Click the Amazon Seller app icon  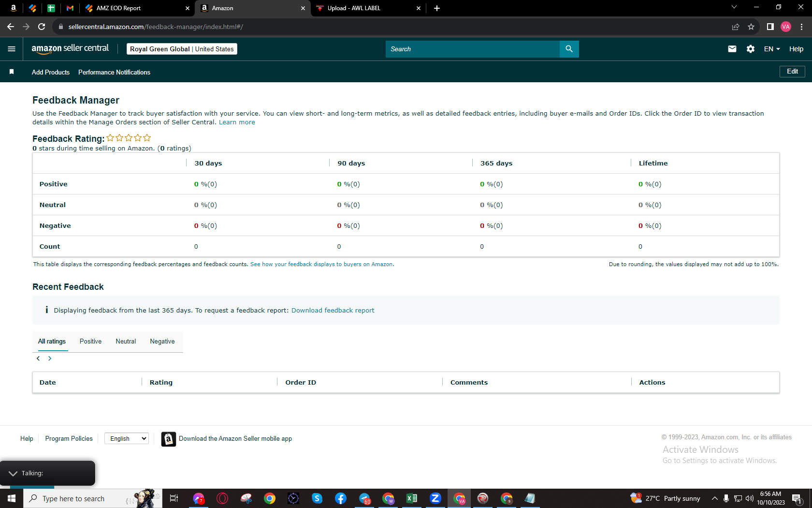[x=168, y=439]
